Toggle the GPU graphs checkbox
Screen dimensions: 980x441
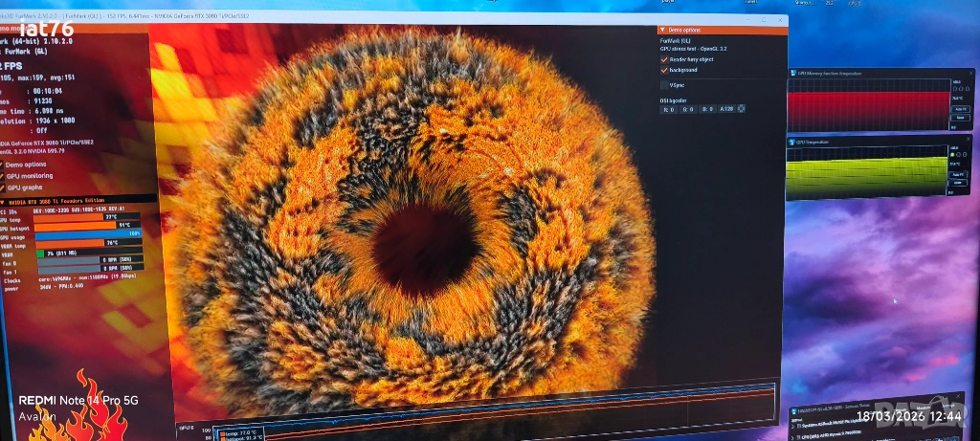3,187
